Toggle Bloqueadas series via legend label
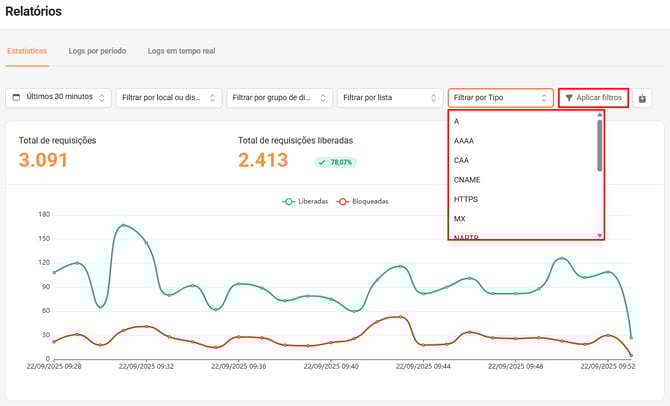Viewport: 670px width, 406px height. point(367,201)
